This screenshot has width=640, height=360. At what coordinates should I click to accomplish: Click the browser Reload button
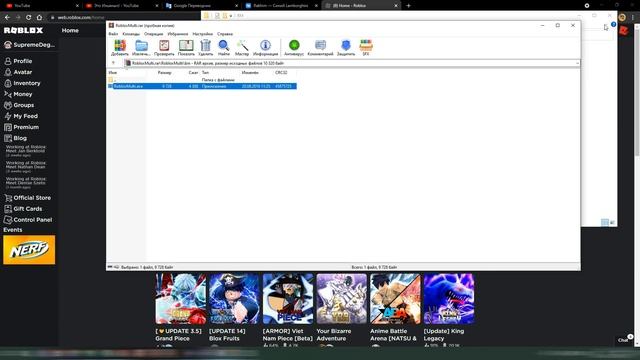click(x=29, y=17)
